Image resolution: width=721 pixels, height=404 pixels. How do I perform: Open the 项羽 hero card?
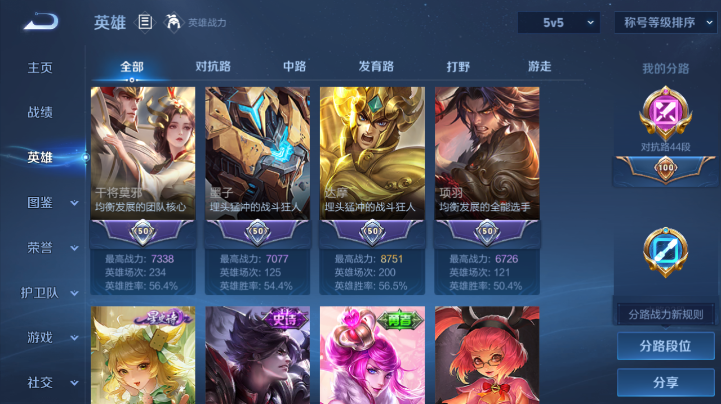pyautogui.click(x=487, y=191)
